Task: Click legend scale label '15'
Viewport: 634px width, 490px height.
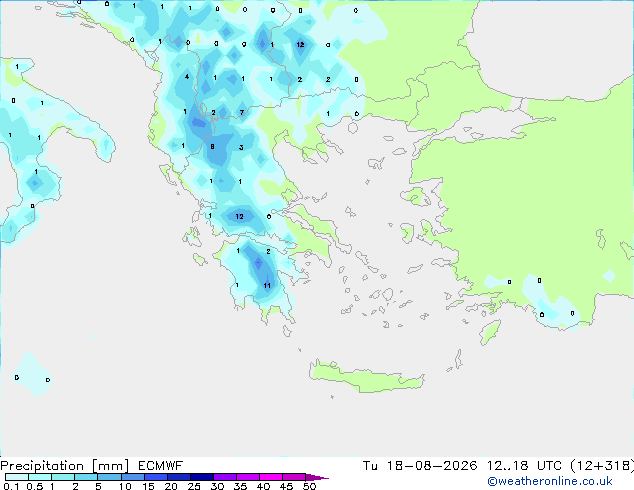Action: (148, 486)
